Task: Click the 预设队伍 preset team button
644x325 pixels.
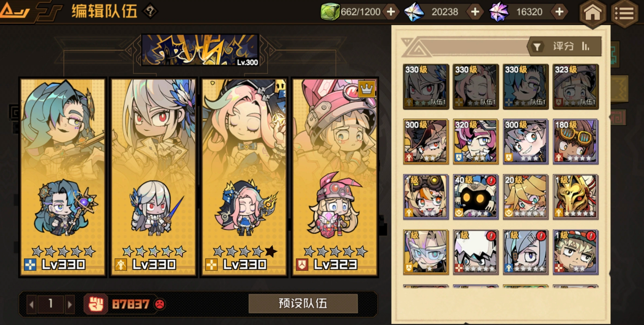Action: coord(303,303)
